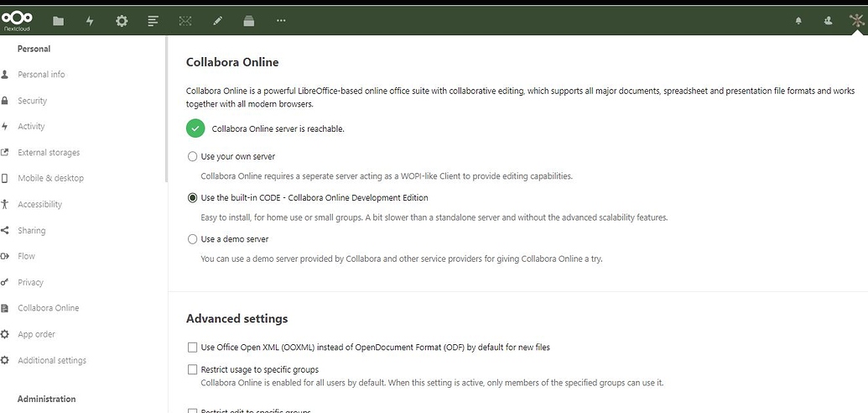Expand the more apps ellipsis menu
Screen dimensions: 868x413
(x=280, y=21)
